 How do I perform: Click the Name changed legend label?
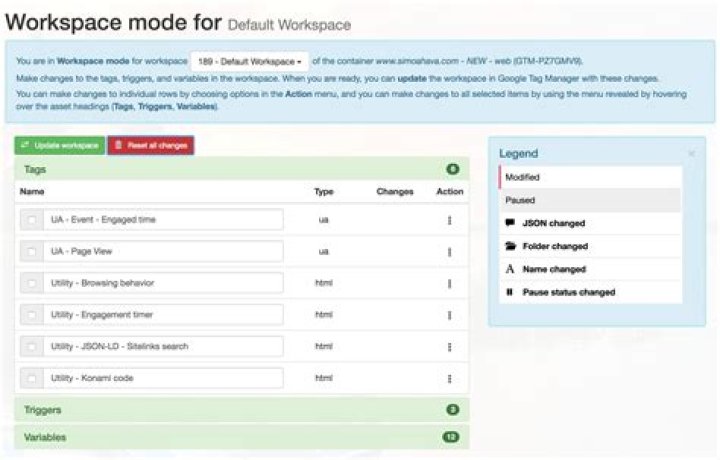[554, 269]
